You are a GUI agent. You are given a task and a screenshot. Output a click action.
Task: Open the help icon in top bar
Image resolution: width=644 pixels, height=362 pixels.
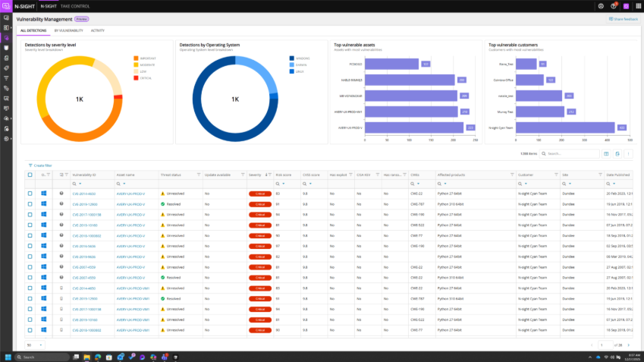(x=613, y=6)
